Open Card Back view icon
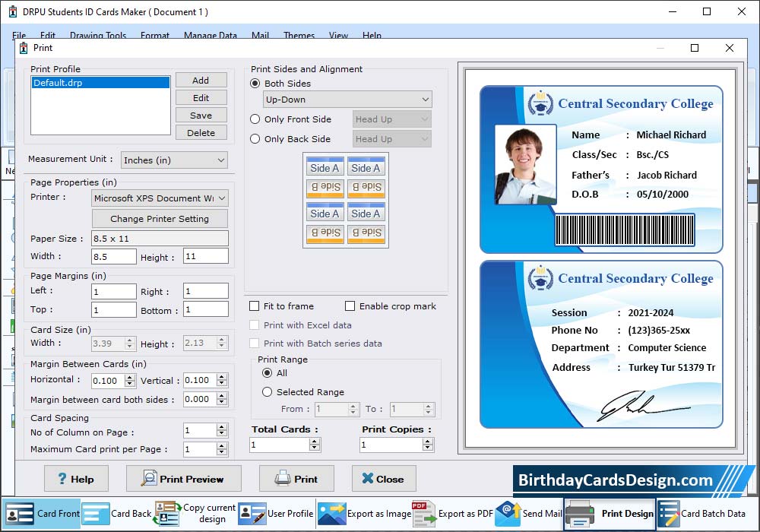 (96, 514)
